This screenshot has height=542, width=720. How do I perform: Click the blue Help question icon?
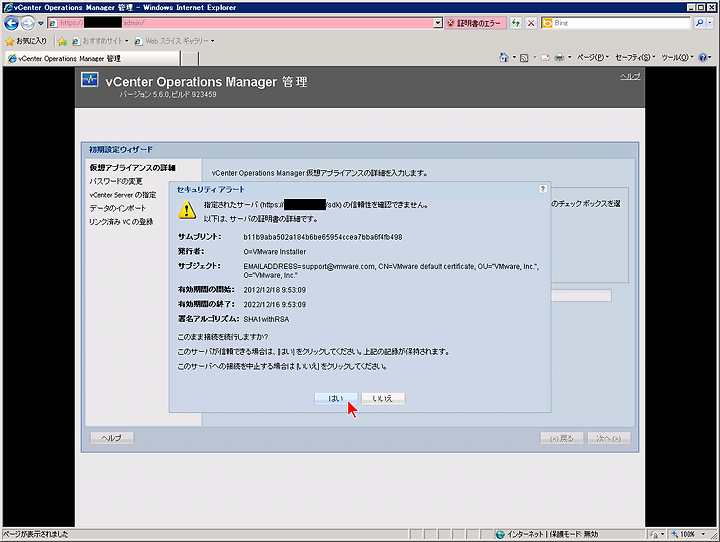pos(703,57)
